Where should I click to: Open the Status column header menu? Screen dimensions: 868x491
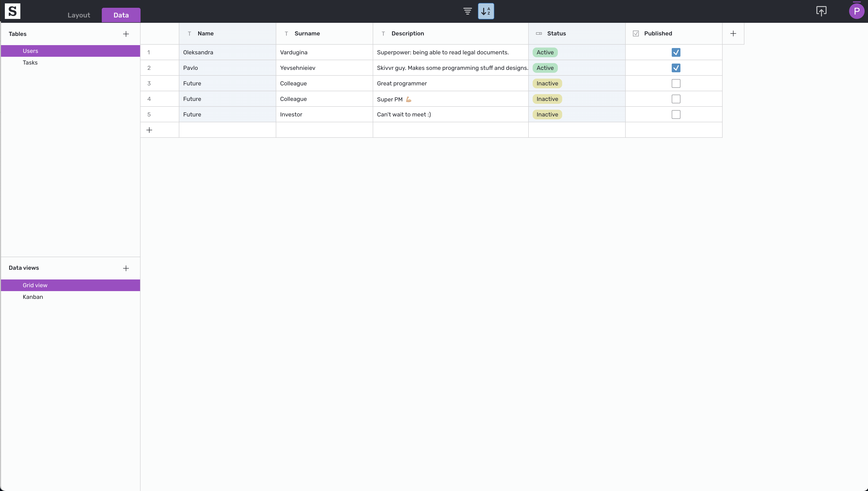(x=556, y=33)
